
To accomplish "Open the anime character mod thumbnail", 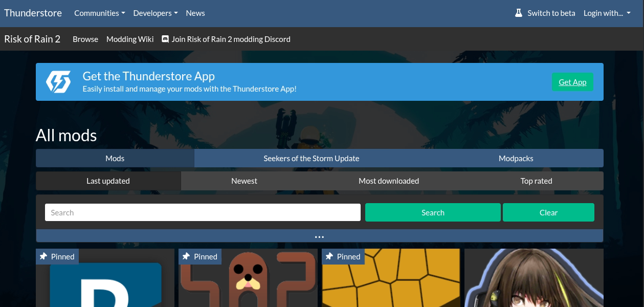I will (x=534, y=278).
